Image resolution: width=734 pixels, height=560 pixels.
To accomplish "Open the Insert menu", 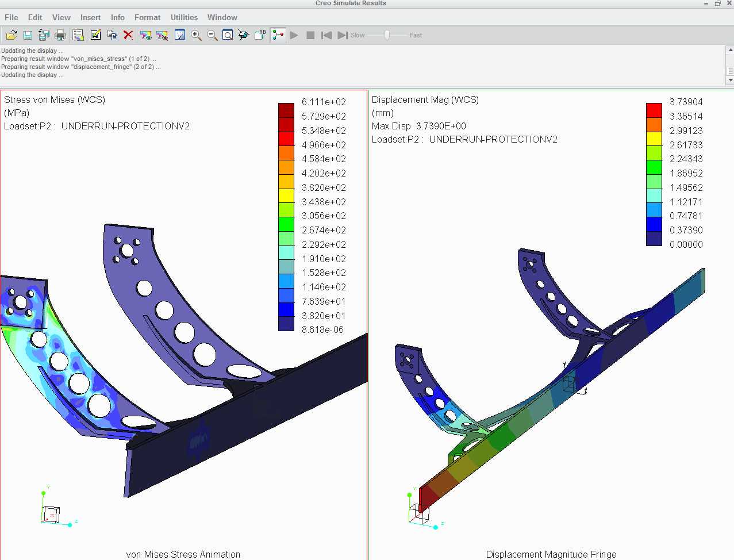I will [x=90, y=17].
